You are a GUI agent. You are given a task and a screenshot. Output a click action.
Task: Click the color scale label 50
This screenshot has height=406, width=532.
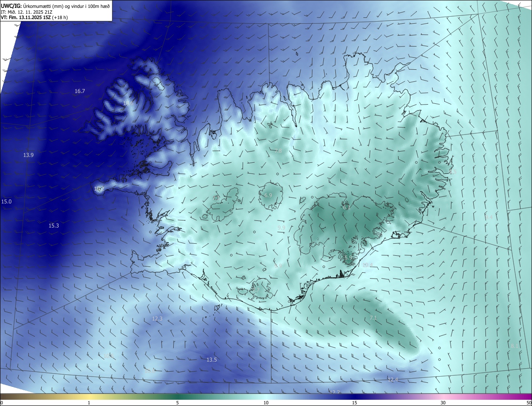point(529,403)
